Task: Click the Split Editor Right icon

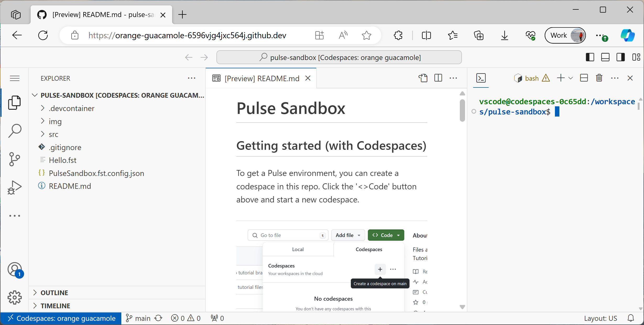Action: 438,78
